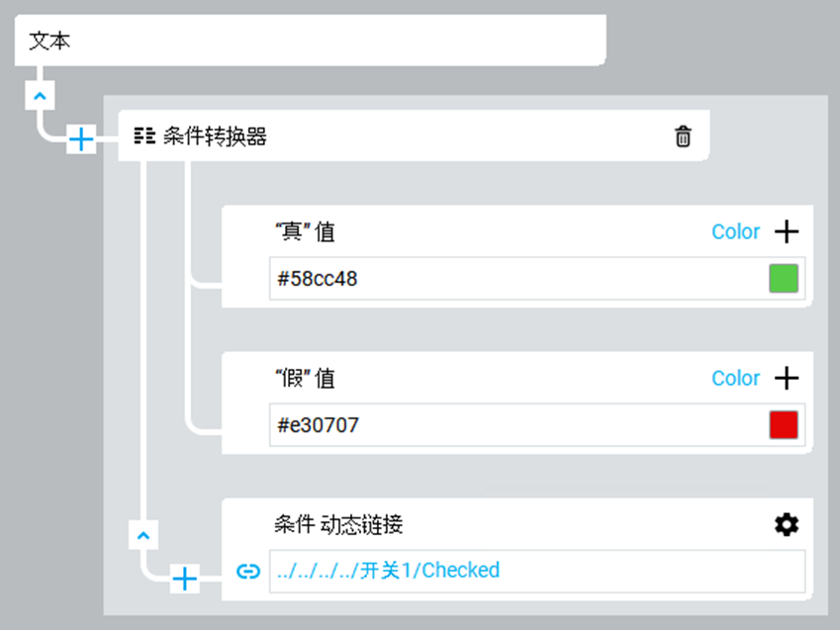Viewport: 840px width, 630px height.
Task: Select the 条件转换器 title label
Action: pyautogui.click(x=215, y=136)
